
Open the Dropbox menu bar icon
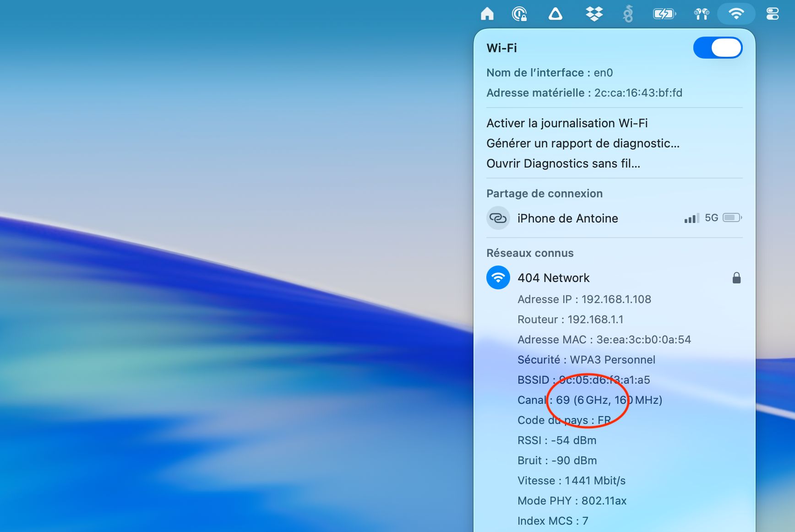click(x=594, y=14)
